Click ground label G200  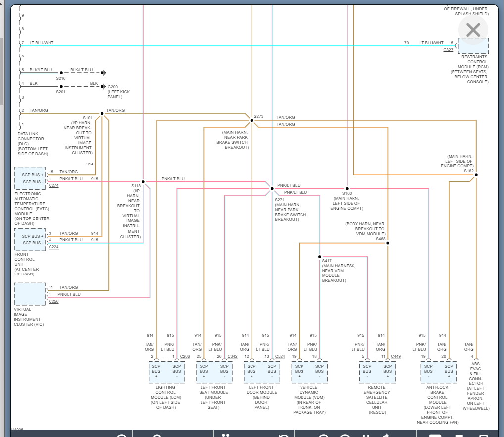pyautogui.click(x=113, y=87)
